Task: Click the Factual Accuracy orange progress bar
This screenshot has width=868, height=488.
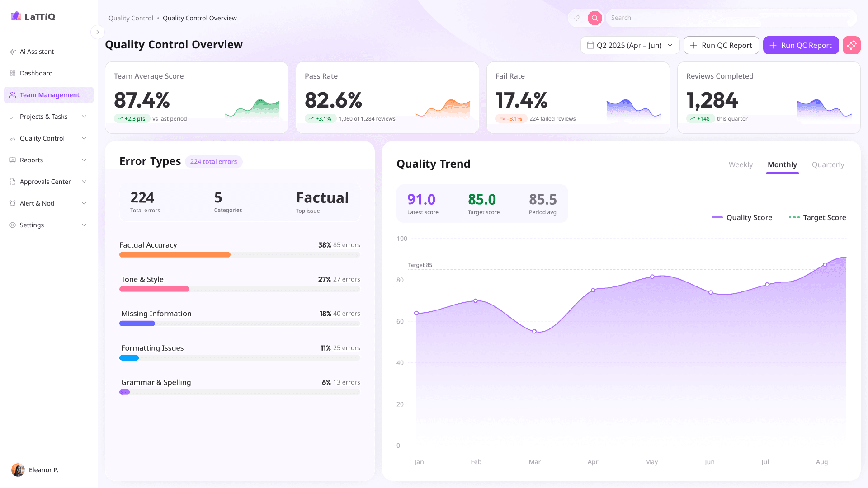Action: 175,255
